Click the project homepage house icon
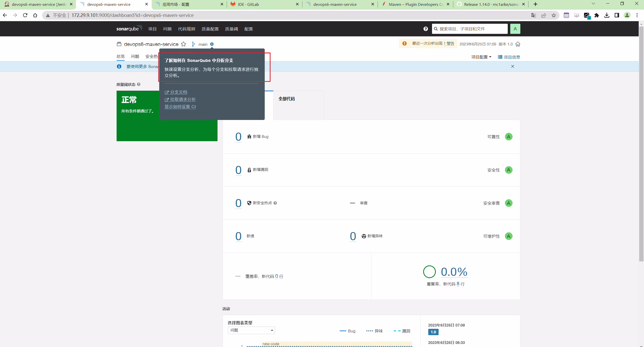 [518, 44]
